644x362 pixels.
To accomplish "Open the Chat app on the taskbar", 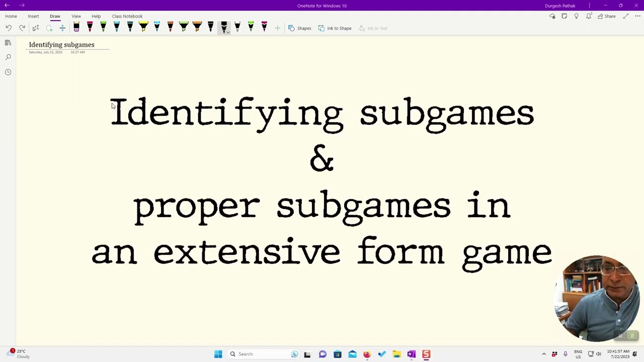I will click(x=323, y=354).
